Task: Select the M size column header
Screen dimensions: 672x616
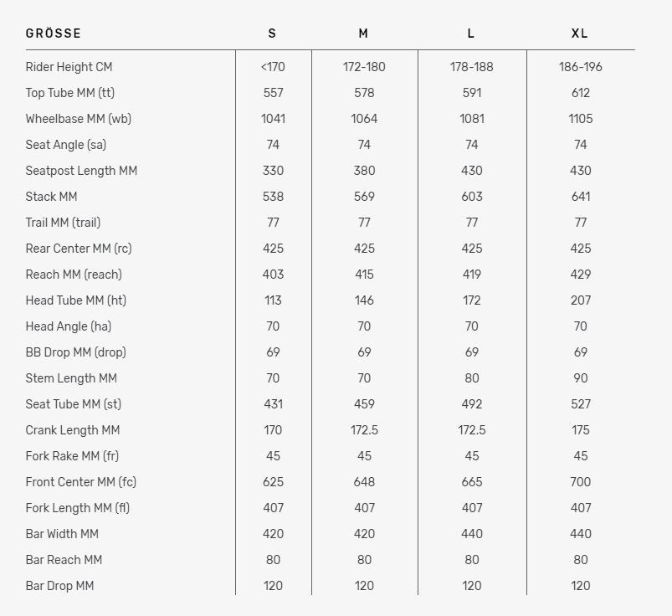Action: pos(363,33)
